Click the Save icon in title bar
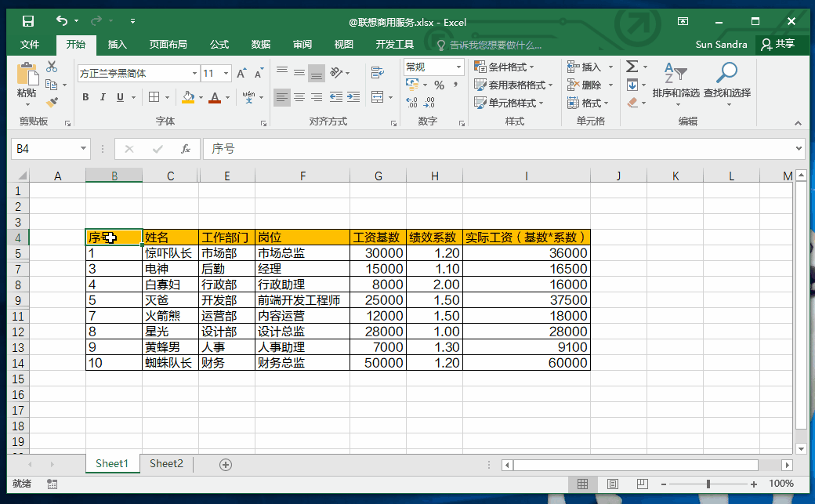This screenshot has height=504, width=815. (x=28, y=22)
